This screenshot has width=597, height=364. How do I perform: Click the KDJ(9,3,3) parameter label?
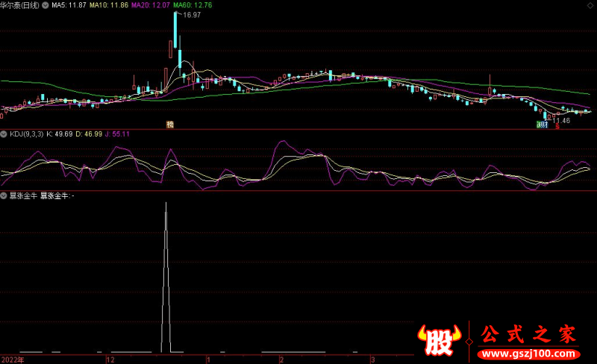tap(26, 134)
